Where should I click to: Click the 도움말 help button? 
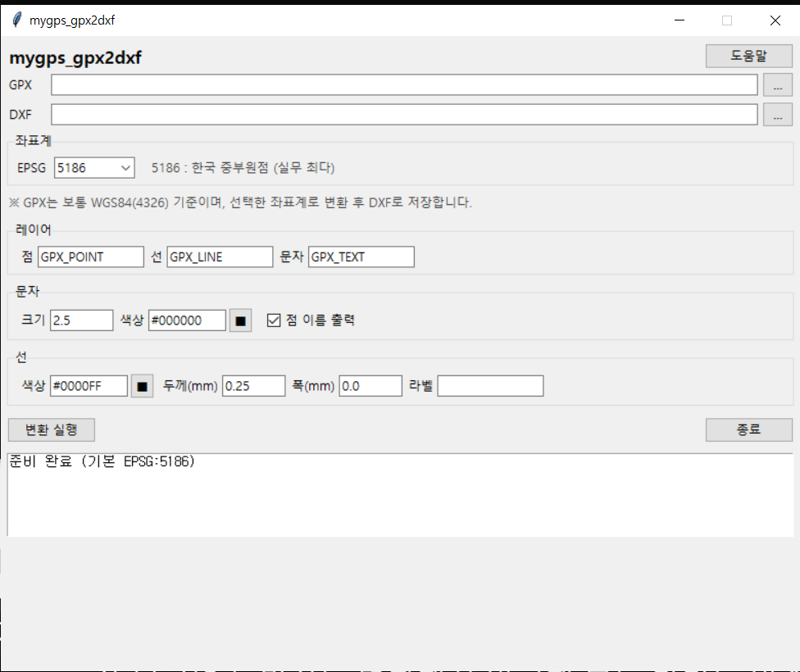pos(748,56)
